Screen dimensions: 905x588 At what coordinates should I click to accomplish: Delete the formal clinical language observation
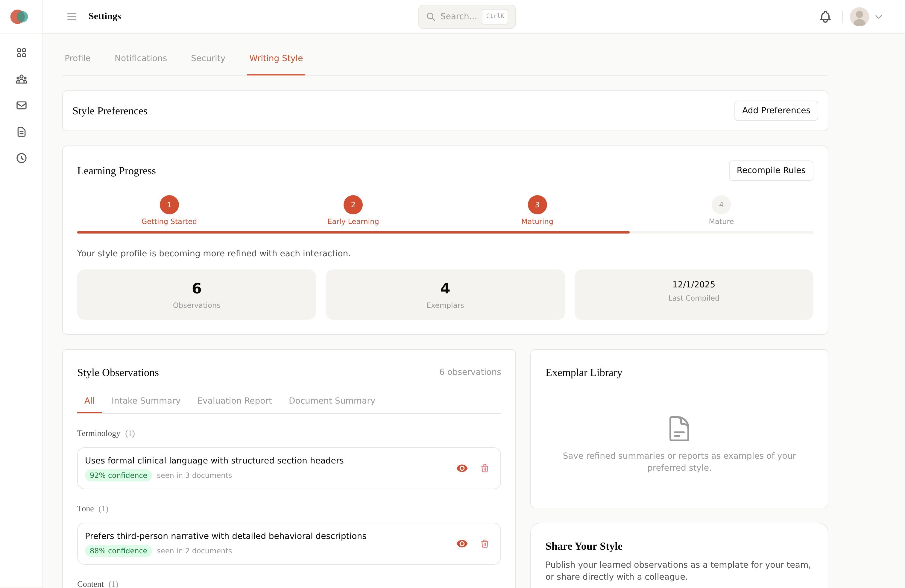pyautogui.click(x=485, y=468)
